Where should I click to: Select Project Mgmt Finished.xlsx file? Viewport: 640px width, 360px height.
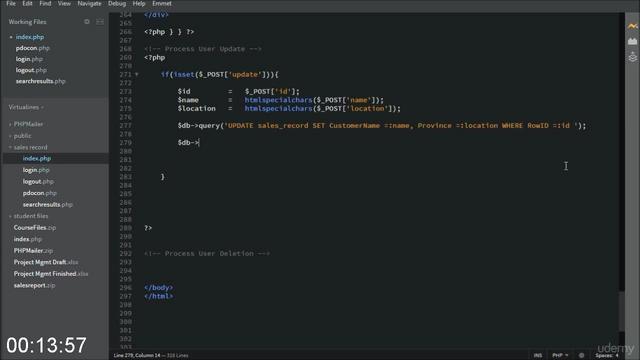click(x=51, y=274)
